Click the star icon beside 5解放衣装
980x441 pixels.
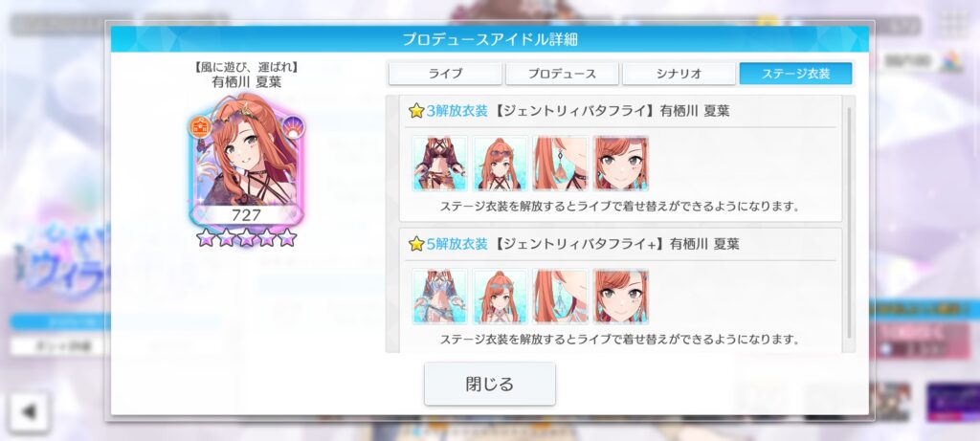(416, 244)
